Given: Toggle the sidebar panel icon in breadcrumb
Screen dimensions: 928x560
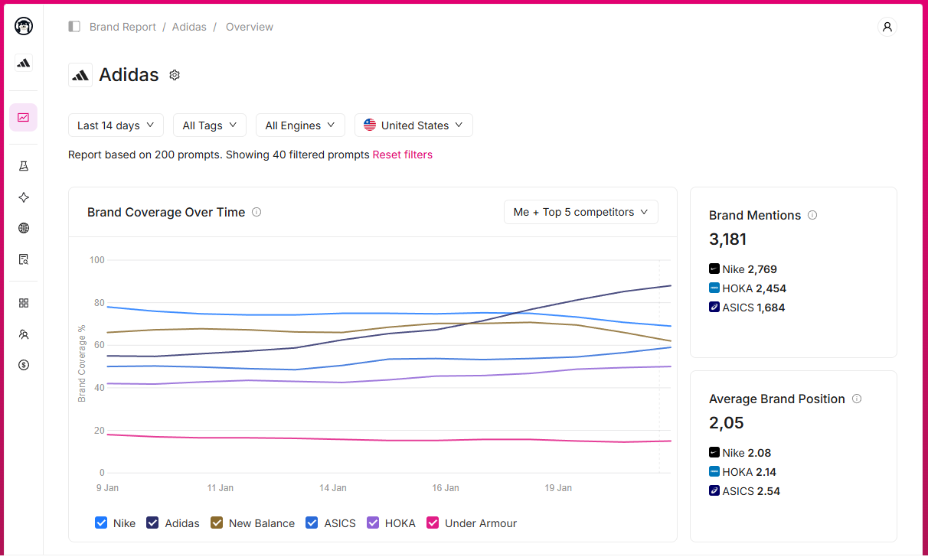Looking at the screenshot, I should [x=74, y=27].
